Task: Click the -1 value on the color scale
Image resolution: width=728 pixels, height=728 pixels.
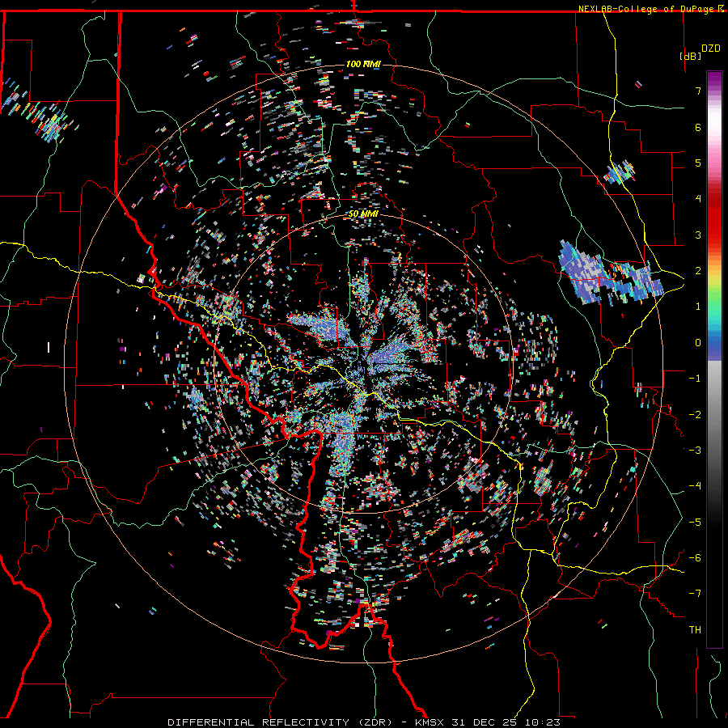Action: [695, 379]
